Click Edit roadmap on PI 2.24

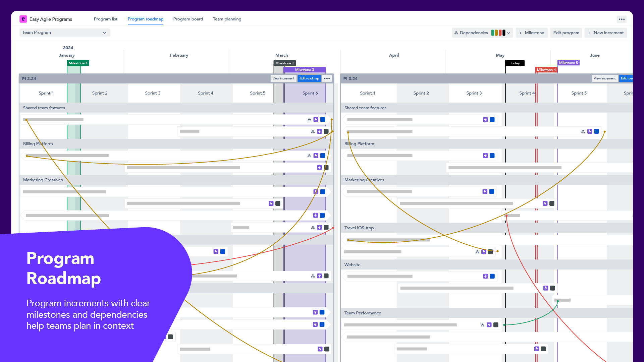pyautogui.click(x=309, y=78)
